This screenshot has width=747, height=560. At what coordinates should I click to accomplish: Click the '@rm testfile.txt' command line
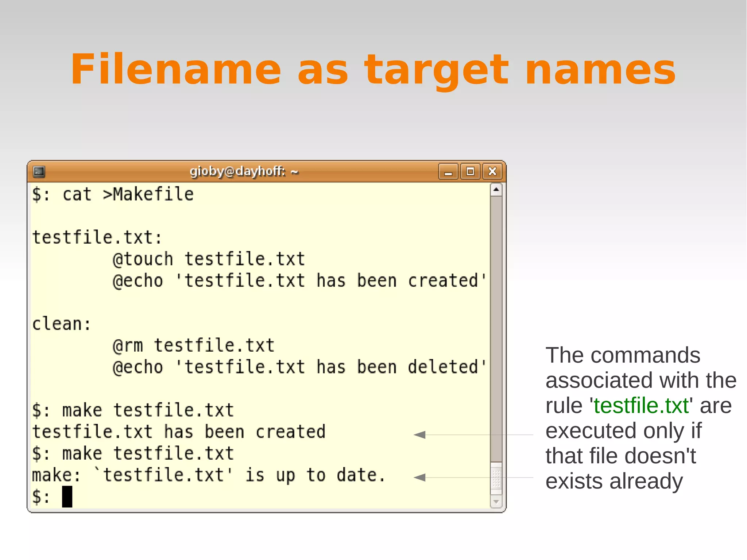(x=193, y=345)
